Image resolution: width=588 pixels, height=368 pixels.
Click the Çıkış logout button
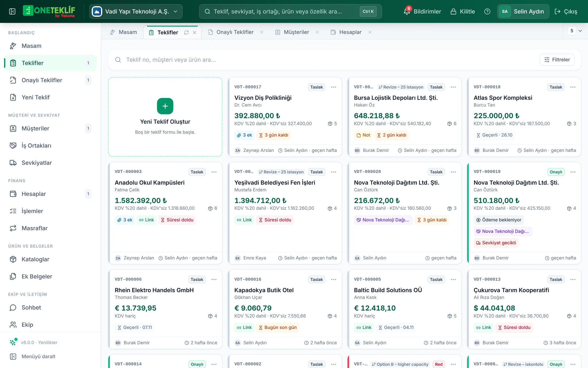point(566,12)
